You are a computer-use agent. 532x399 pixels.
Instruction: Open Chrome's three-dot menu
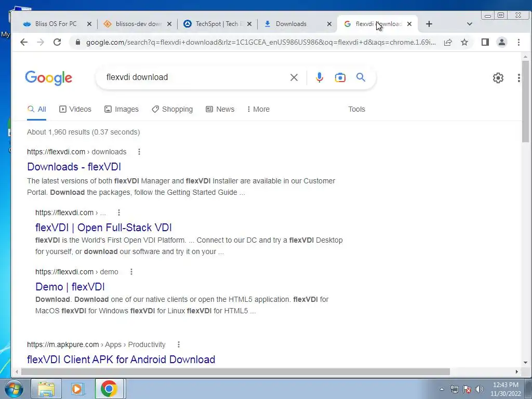coord(518,42)
